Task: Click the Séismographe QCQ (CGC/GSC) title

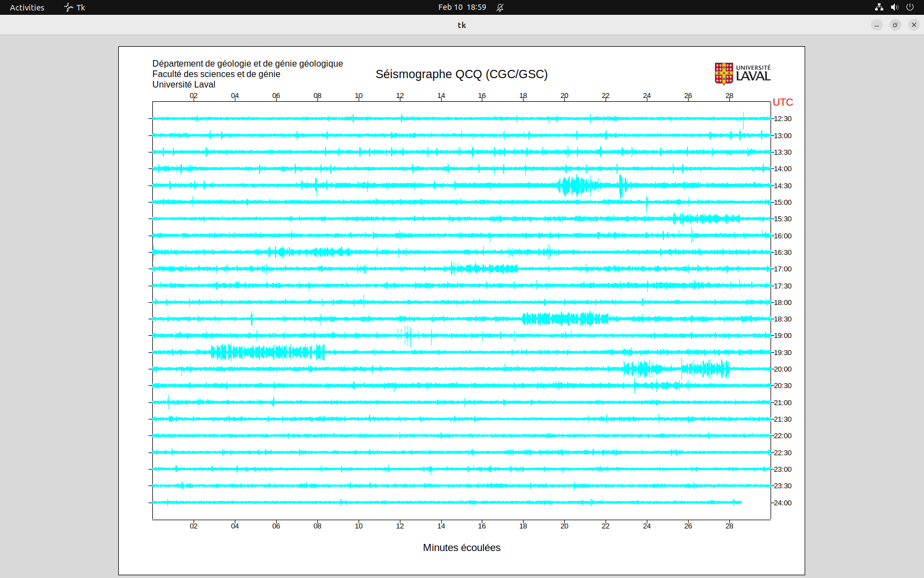Action: point(461,74)
